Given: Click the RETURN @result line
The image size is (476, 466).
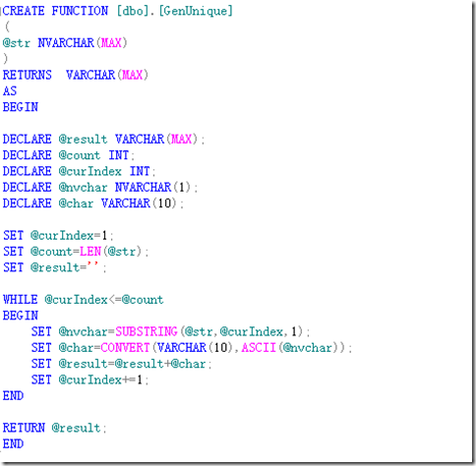Looking at the screenshot, I should pos(54,429).
